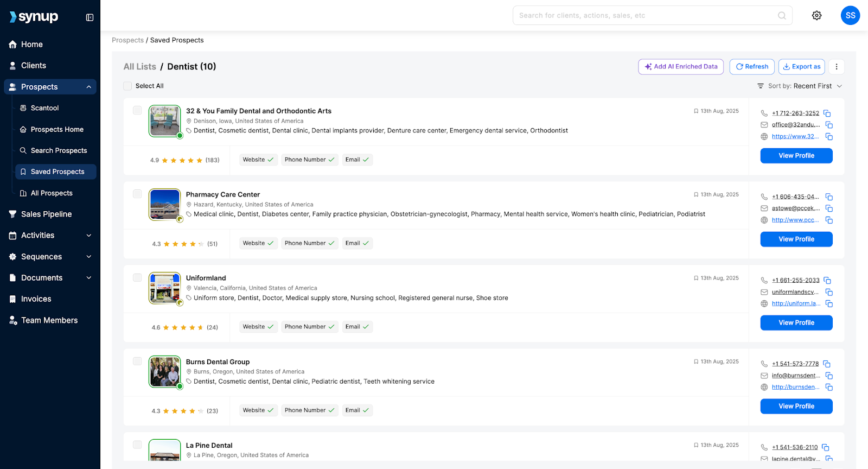Click the Email tag on Pharmacy Care card
Screen dimensions: 868x469
click(x=358, y=243)
